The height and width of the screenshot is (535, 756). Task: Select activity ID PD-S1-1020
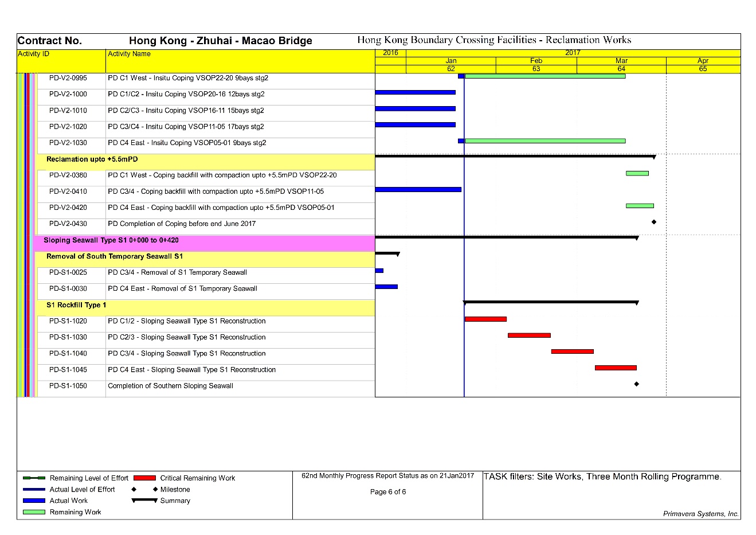[x=68, y=321]
